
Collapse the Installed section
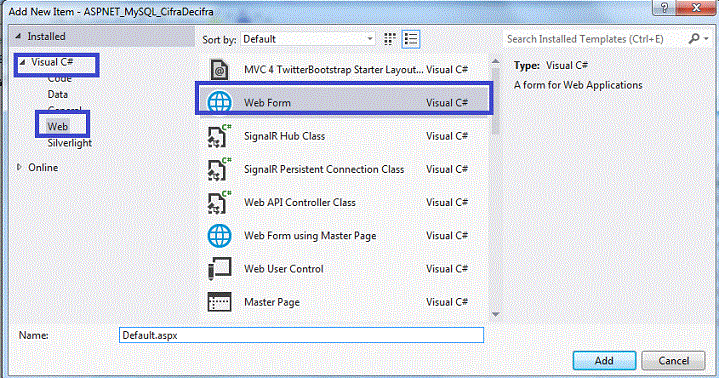point(18,36)
